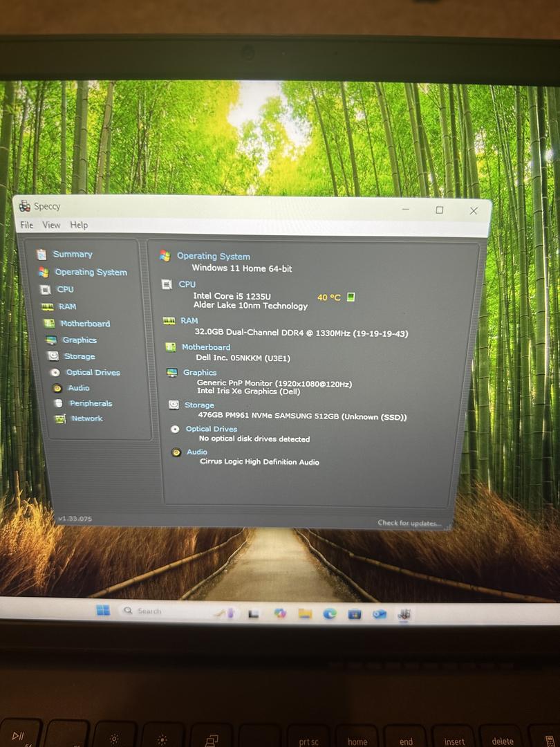Click the Storage drive icon in sidebar

pos(53,356)
